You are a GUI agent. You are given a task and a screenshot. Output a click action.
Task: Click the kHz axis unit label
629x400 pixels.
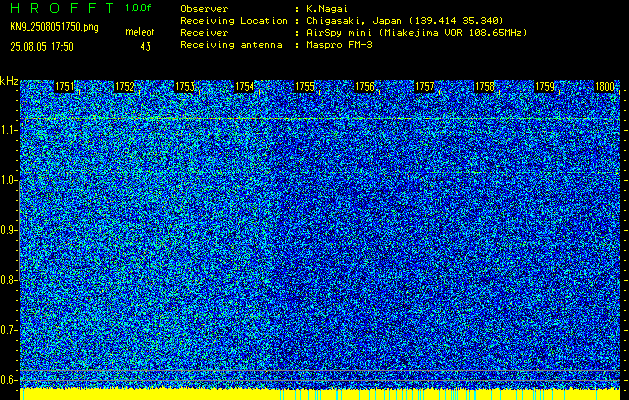9,81
